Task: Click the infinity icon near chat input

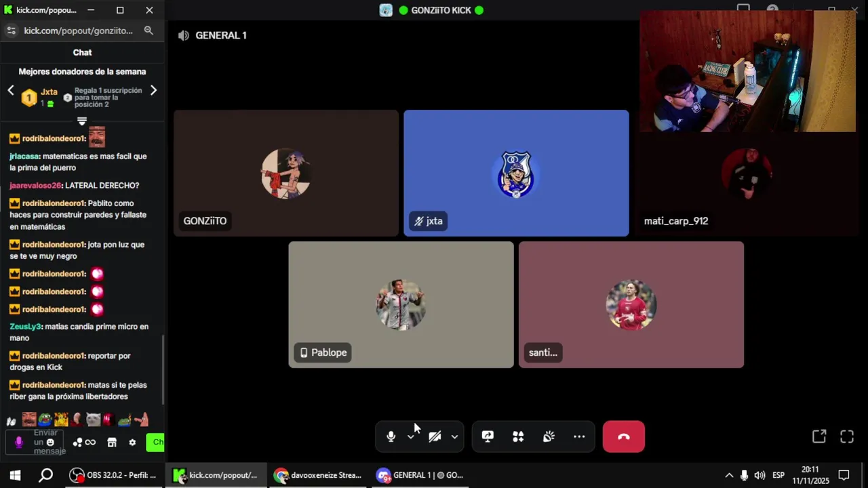Action: pyautogui.click(x=90, y=443)
